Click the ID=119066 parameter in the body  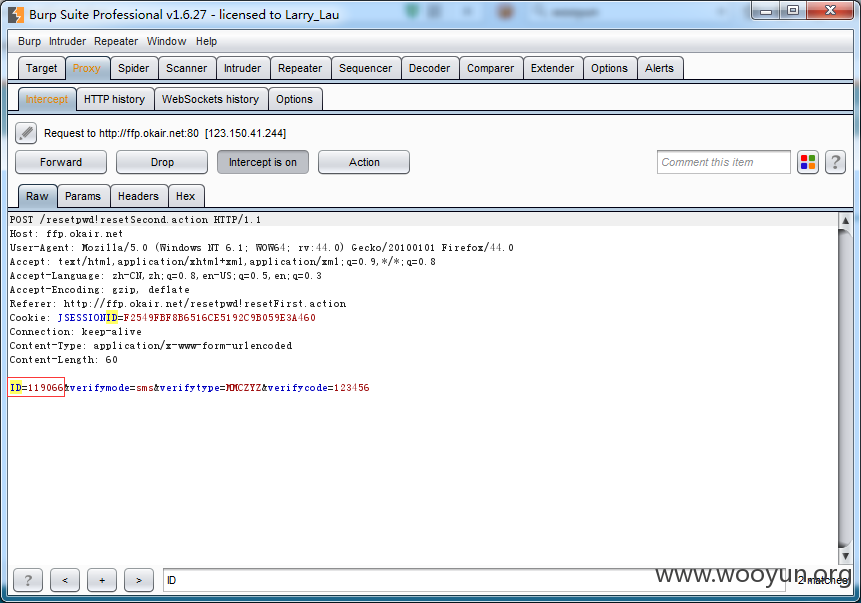tap(36, 388)
